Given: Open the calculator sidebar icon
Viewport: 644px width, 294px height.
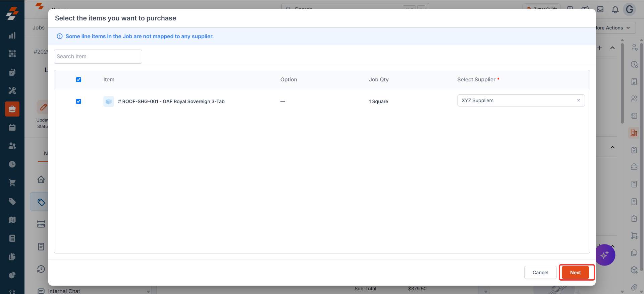Looking at the screenshot, I should 12,238.
